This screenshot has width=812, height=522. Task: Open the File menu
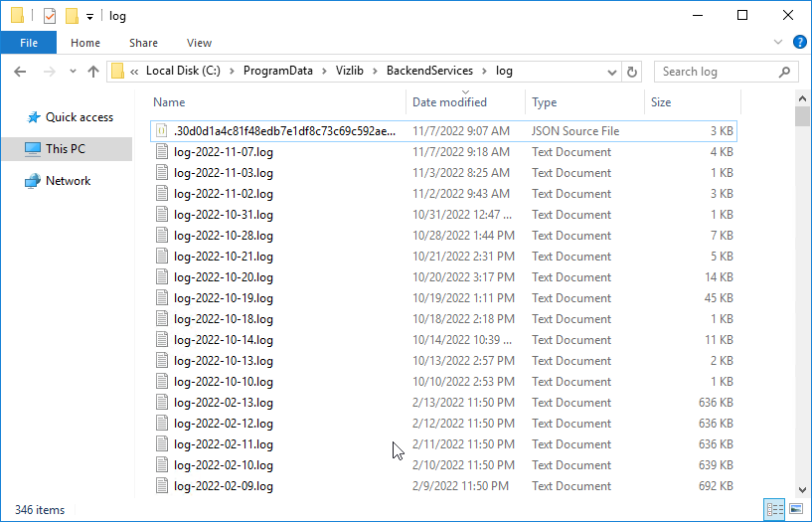click(29, 43)
